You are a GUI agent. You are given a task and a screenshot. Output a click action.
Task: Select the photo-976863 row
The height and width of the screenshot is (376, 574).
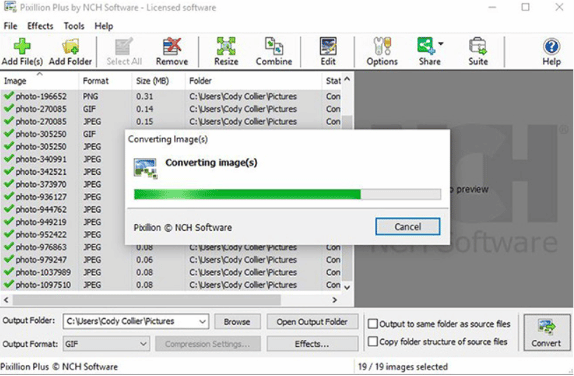click(171, 247)
